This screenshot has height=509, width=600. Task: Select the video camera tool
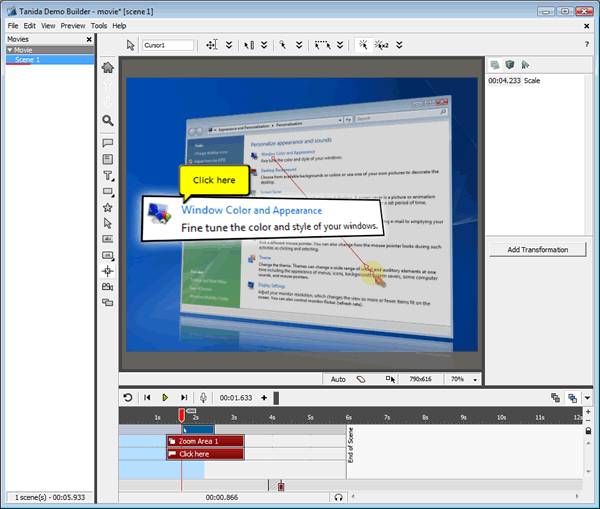pyautogui.click(x=108, y=287)
